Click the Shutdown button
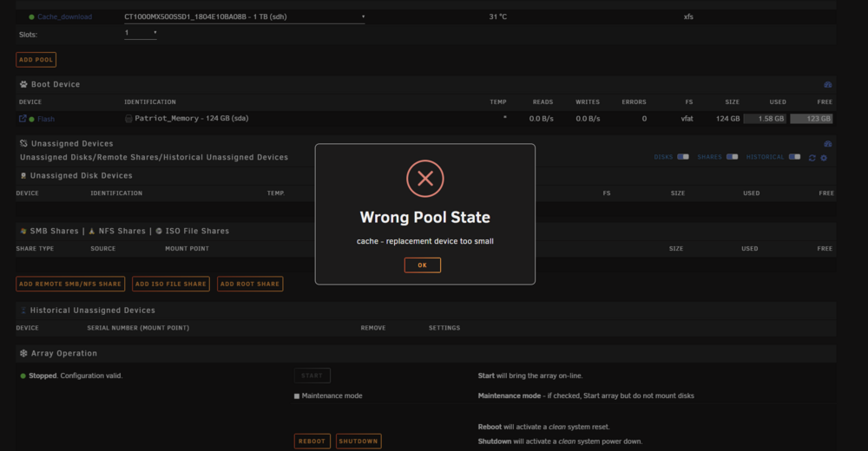This screenshot has width=868, height=451. (358, 441)
